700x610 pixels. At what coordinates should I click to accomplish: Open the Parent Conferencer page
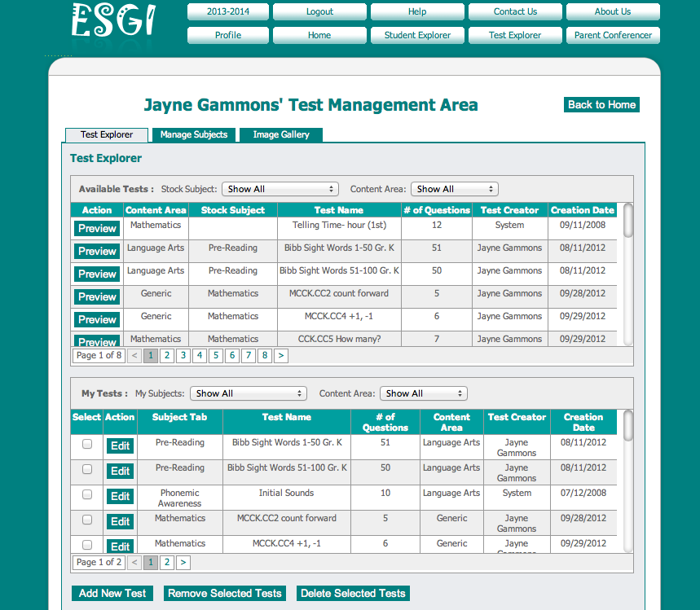tap(613, 36)
